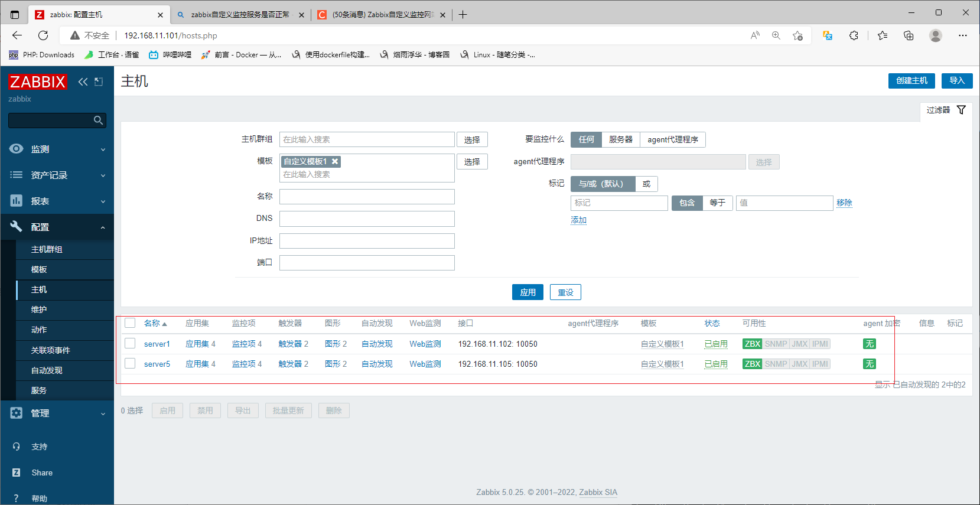Check the select-all hosts checkbox
Viewport: 980px width, 505px height.
point(130,323)
